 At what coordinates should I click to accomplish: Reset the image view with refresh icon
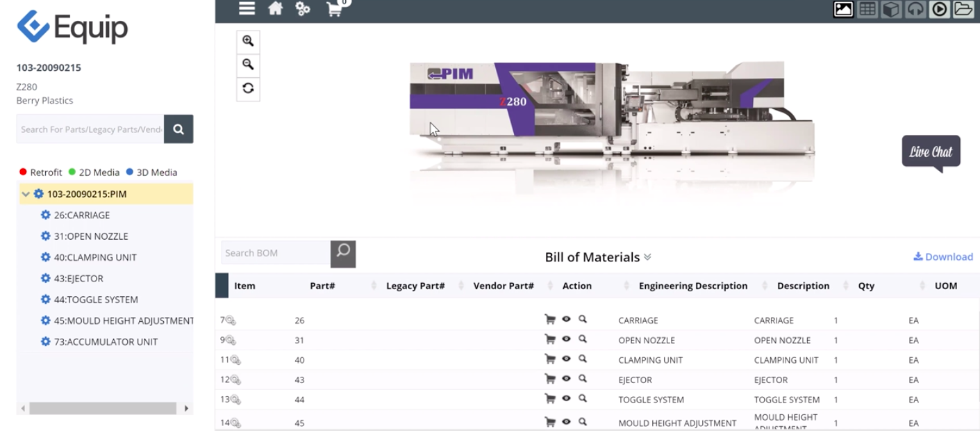pos(248,88)
